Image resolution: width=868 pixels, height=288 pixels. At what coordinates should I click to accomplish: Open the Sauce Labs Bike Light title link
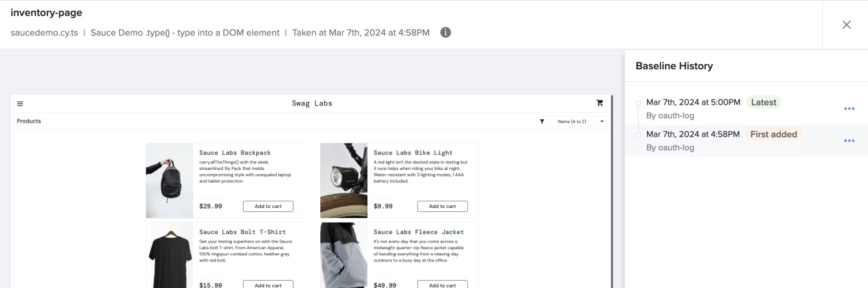coord(413,153)
